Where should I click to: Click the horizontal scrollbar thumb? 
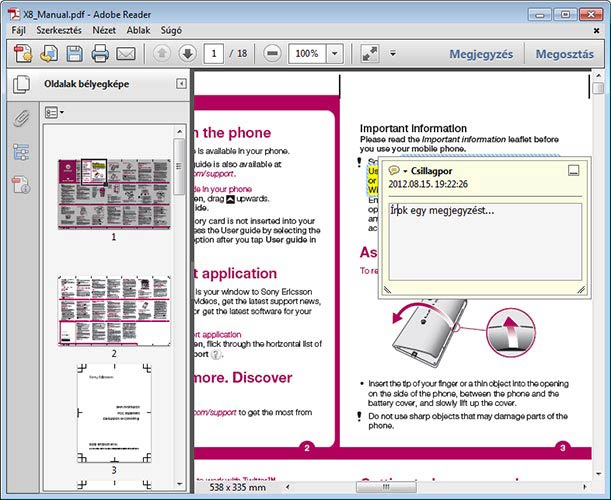(386, 487)
